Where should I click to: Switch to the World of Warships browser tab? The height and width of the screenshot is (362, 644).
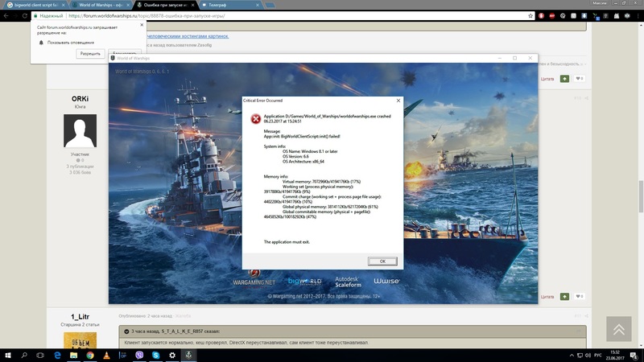pos(101,5)
